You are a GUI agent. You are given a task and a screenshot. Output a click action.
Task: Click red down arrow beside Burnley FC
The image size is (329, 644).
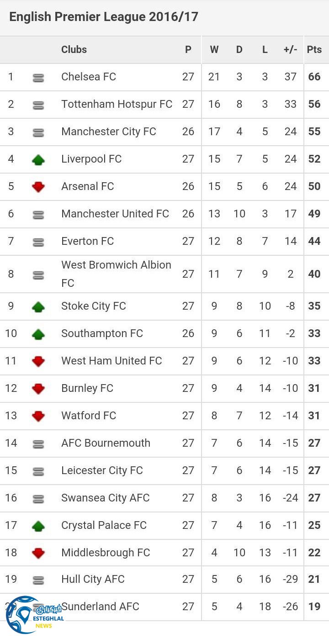point(38,389)
